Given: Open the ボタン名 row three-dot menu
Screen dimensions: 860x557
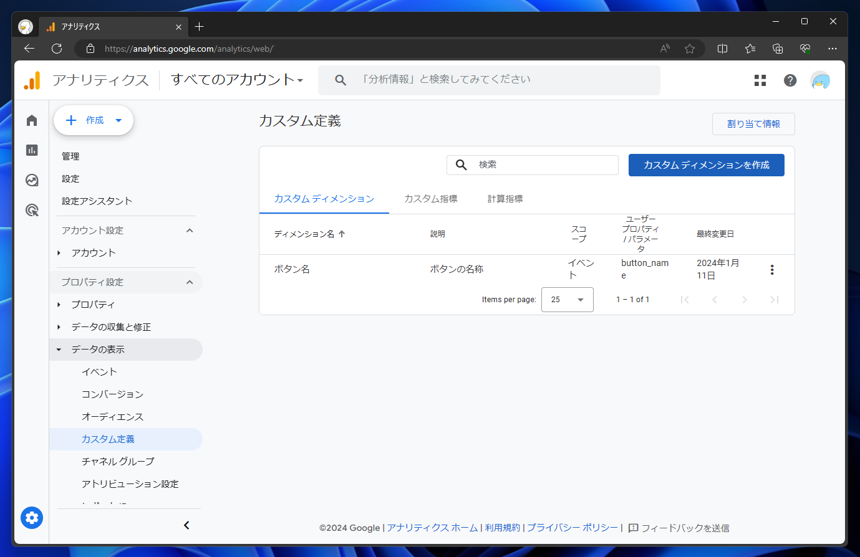Looking at the screenshot, I should point(772,269).
